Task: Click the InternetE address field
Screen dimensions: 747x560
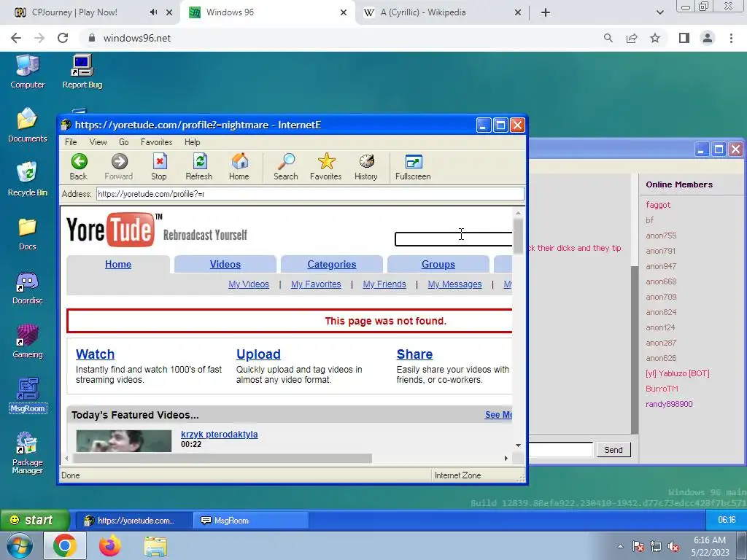Action: point(310,194)
